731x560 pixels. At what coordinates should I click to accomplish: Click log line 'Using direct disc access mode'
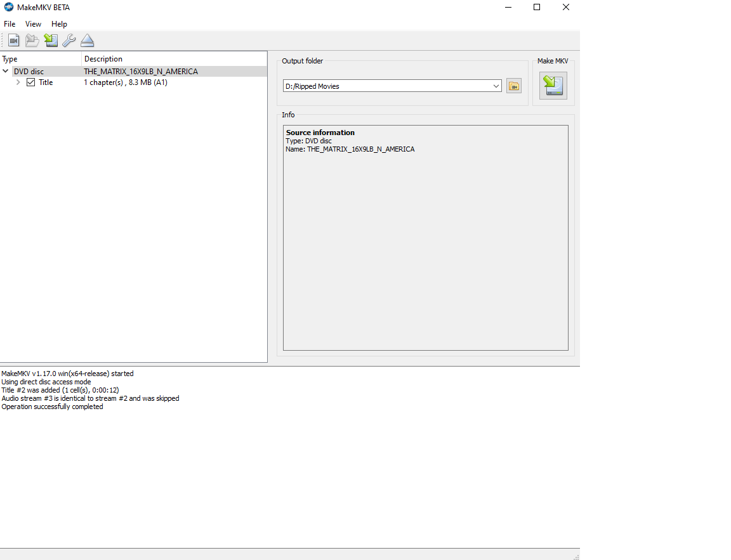[46, 382]
